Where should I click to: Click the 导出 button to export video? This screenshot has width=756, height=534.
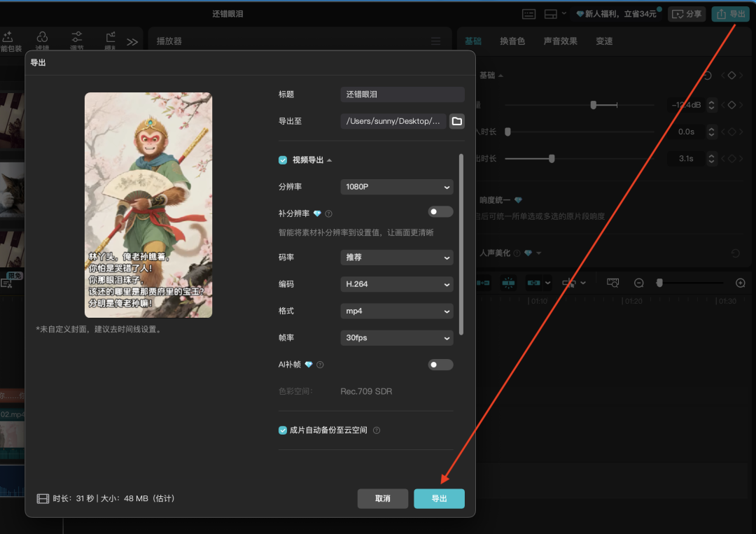[x=439, y=498]
